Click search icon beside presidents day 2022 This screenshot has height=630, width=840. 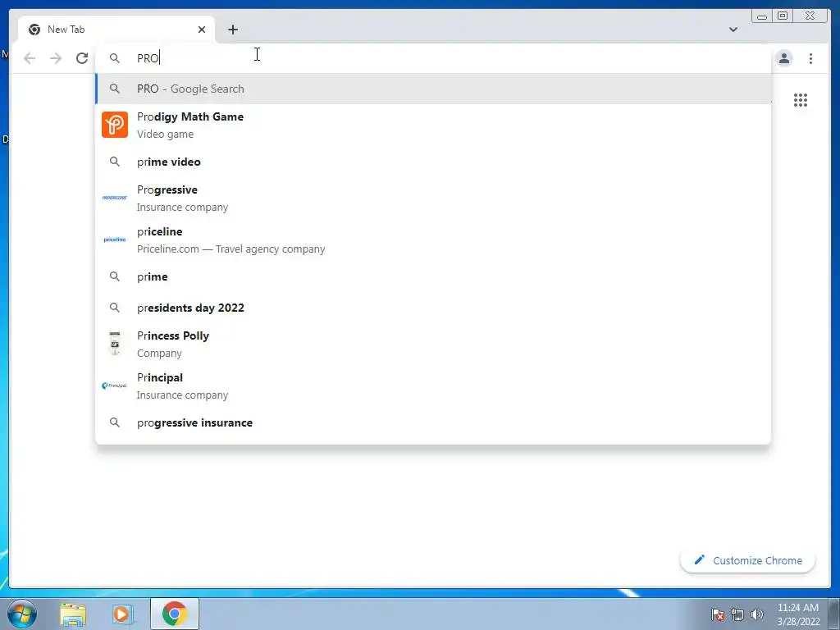pyautogui.click(x=115, y=308)
